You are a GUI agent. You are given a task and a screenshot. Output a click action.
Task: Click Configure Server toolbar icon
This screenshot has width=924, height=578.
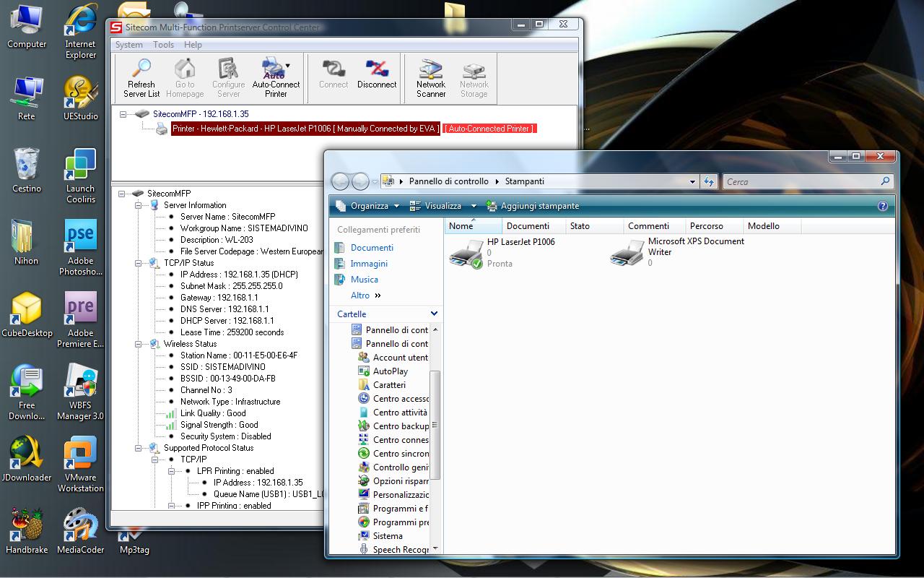pyautogui.click(x=228, y=78)
